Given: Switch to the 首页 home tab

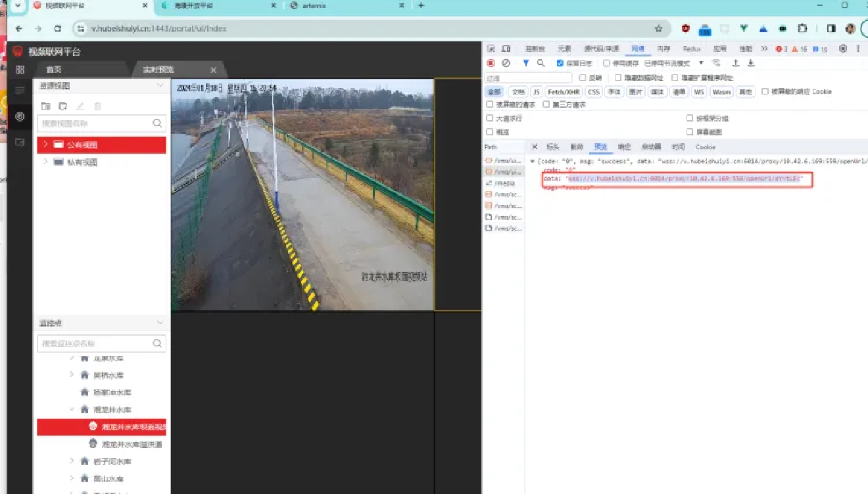Looking at the screenshot, I should (x=54, y=70).
